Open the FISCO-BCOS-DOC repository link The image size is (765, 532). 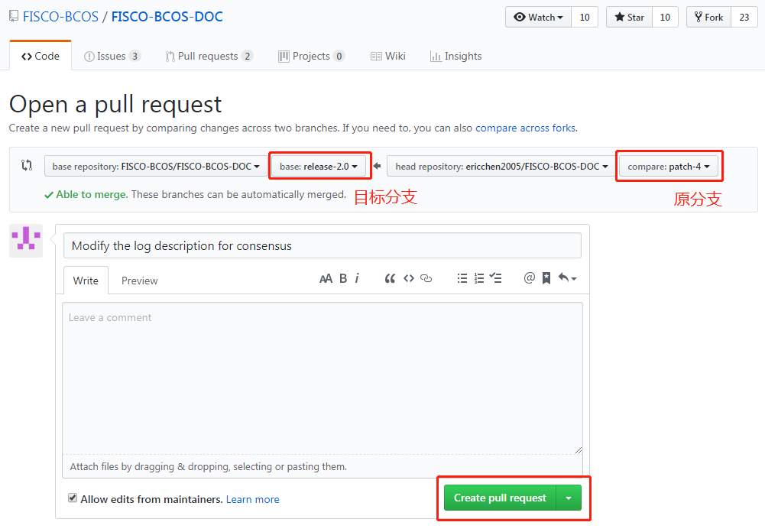pyautogui.click(x=167, y=17)
